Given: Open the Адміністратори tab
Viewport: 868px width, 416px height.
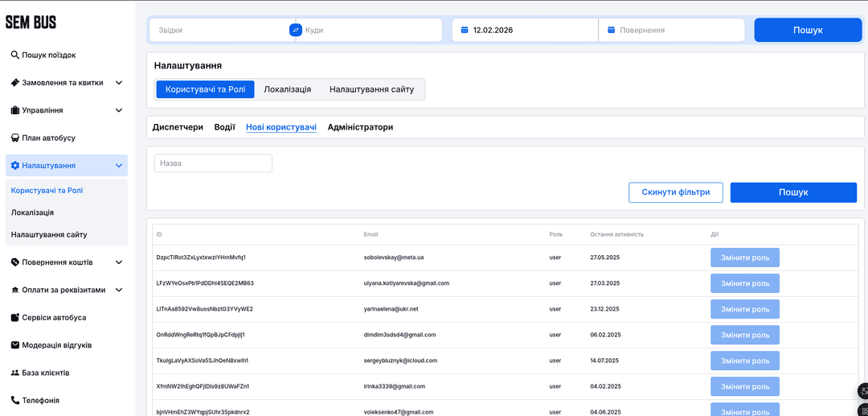Looking at the screenshot, I should pos(360,127).
